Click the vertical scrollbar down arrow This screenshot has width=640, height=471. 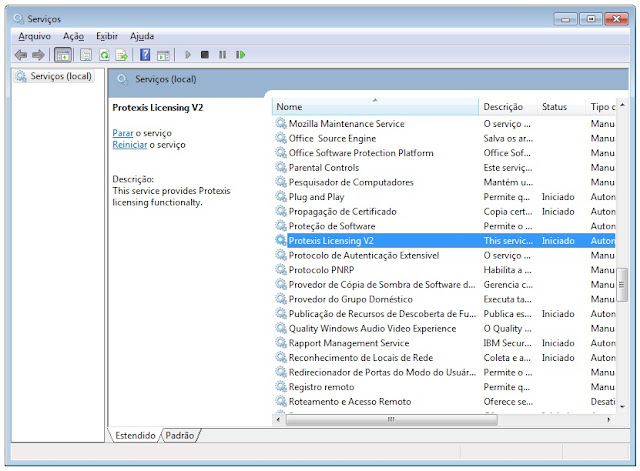click(x=622, y=407)
